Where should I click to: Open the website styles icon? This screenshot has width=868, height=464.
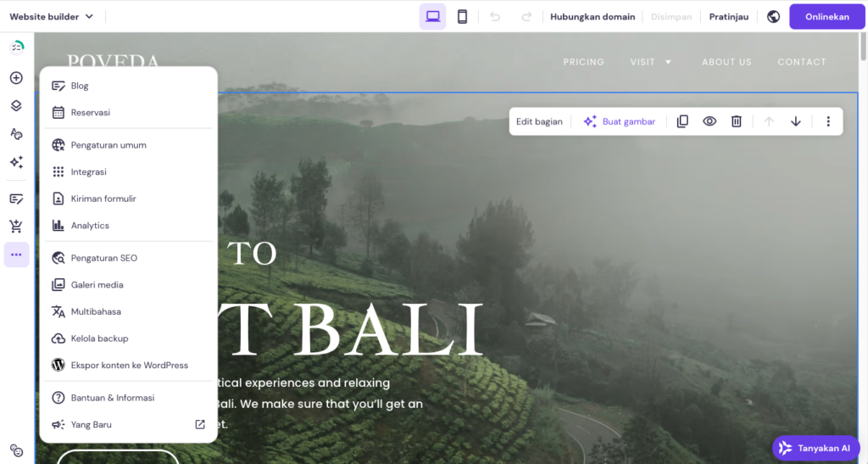(16, 134)
